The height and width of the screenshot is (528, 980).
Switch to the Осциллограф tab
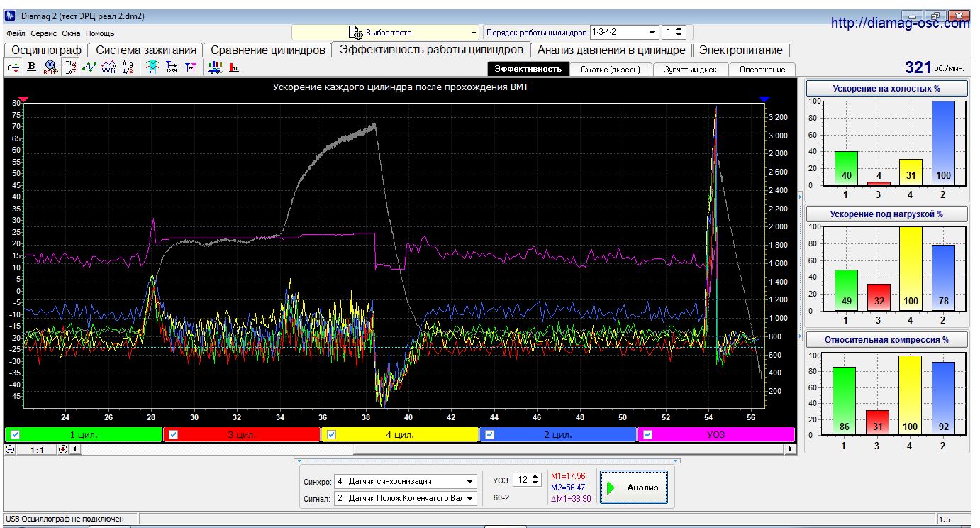tap(47, 50)
